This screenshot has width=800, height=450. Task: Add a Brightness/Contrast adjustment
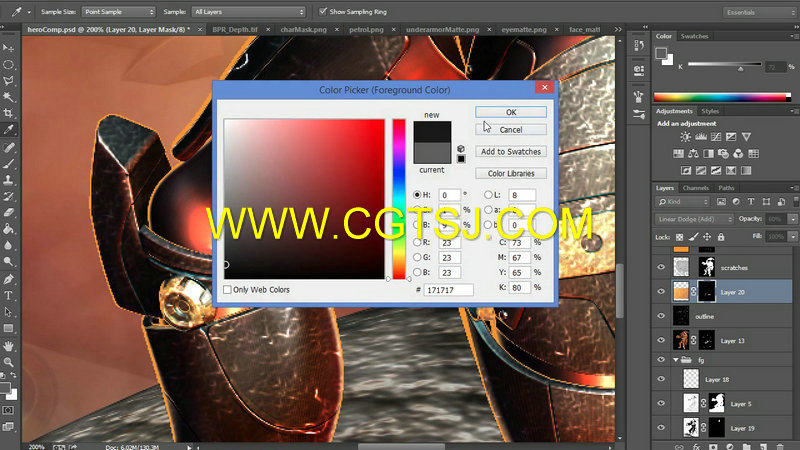coord(685,137)
